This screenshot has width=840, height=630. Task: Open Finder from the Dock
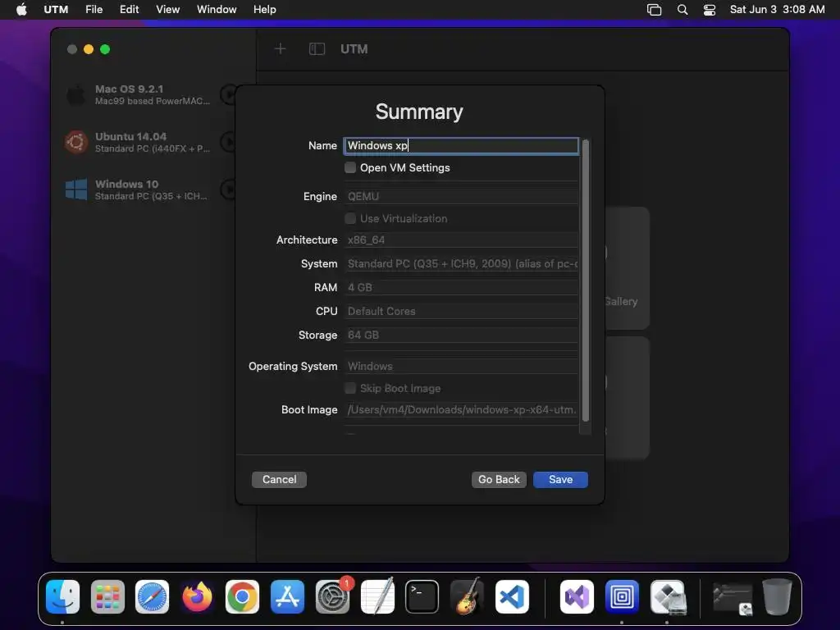pos(62,596)
